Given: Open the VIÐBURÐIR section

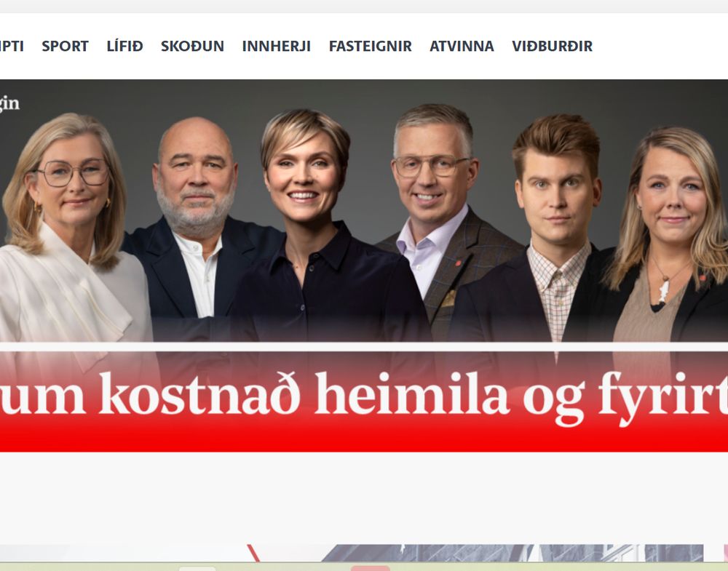Looking at the screenshot, I should pos(552,46).
